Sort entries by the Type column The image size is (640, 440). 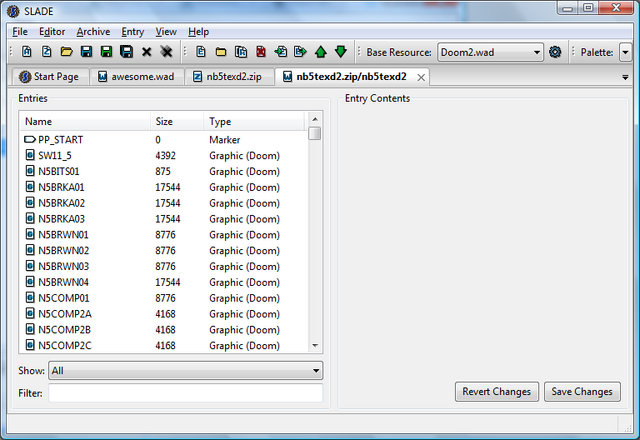coord(254,122)
